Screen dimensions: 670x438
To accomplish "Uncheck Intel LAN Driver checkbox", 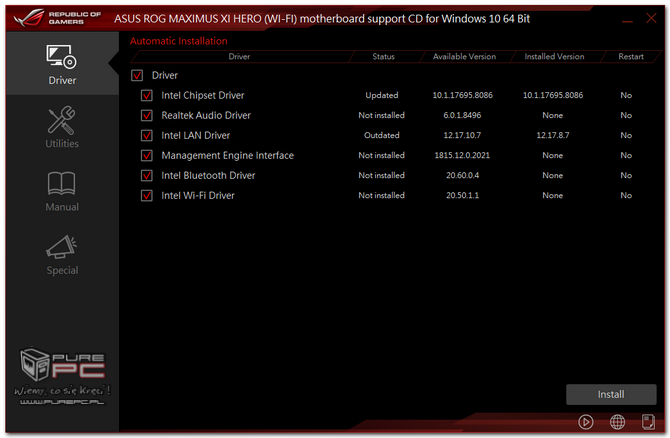I will [147, 135].
